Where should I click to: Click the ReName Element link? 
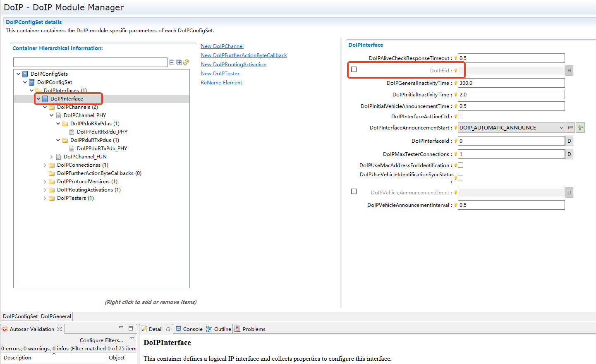[x=221, y=83]
